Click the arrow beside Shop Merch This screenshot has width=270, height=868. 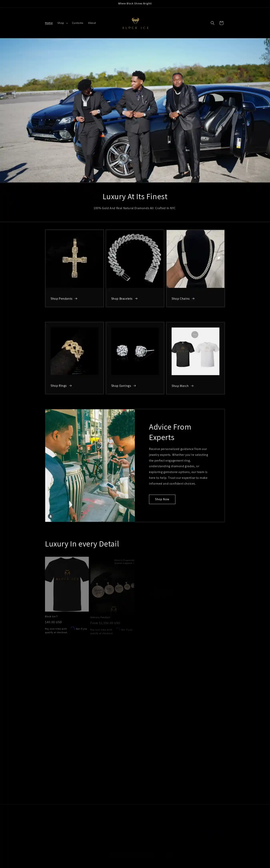[192, 386]
